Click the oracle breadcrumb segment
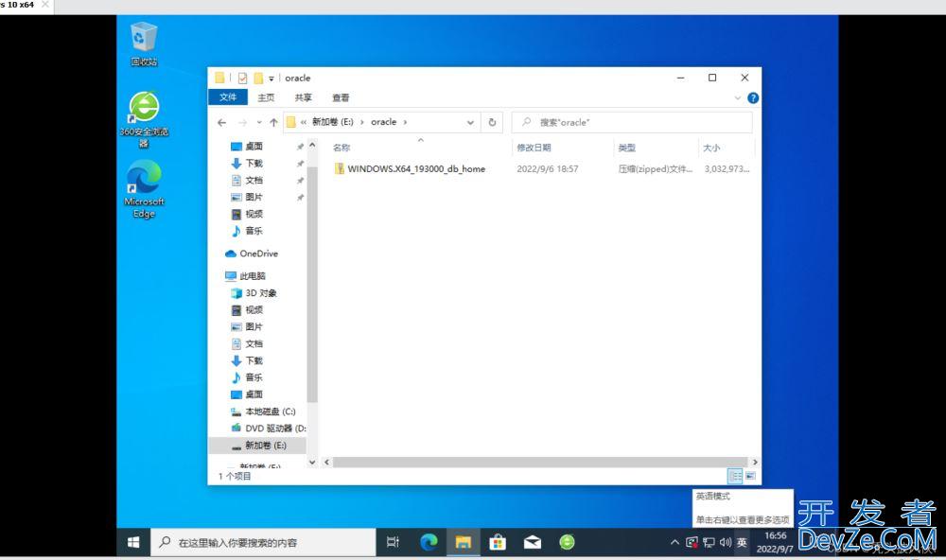Viewport: 946px width, 560px height. coord(384,122)
